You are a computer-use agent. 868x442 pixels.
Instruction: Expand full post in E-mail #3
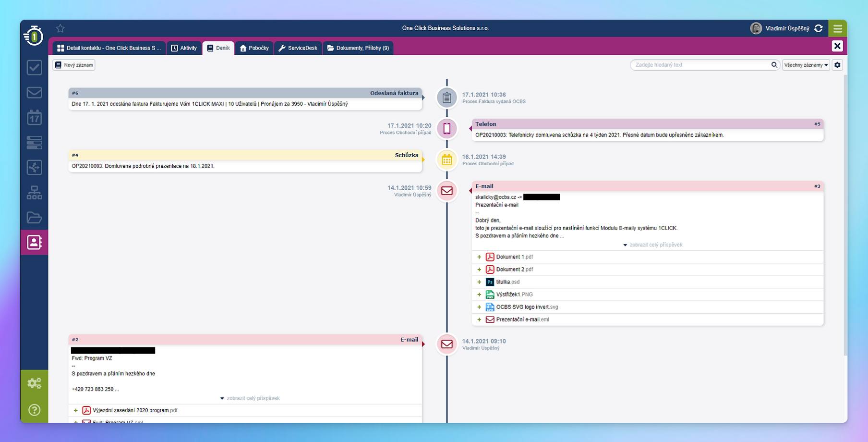coord(652,245)
